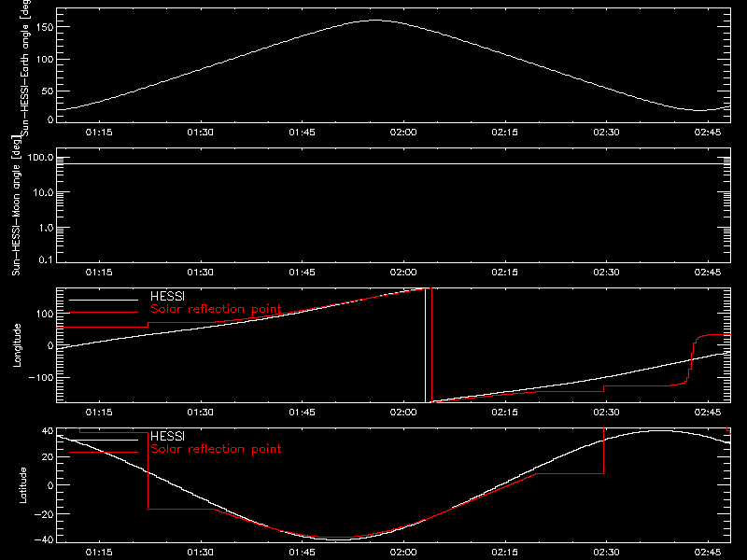The width and height of the screenshot is (747, 560).
Task: Select the 10.0 tick on Moon angle plot
Action: tap(43, 193)
